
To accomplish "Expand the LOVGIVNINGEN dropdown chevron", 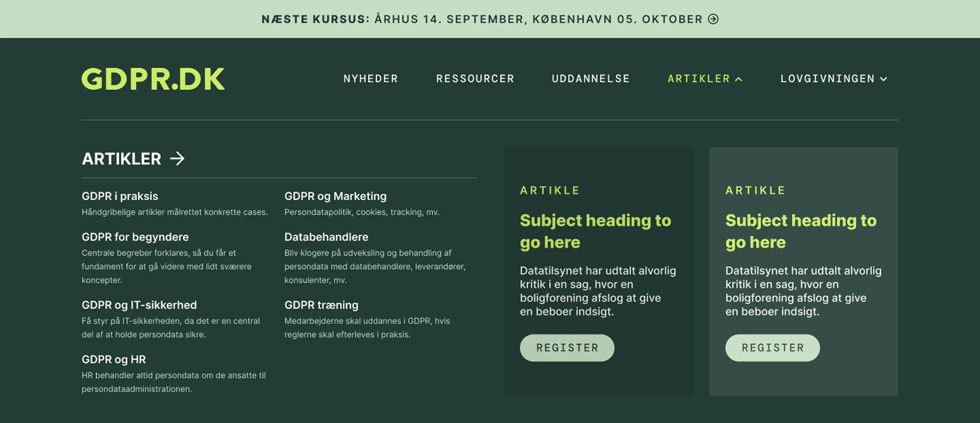I will tap(884, 79).
